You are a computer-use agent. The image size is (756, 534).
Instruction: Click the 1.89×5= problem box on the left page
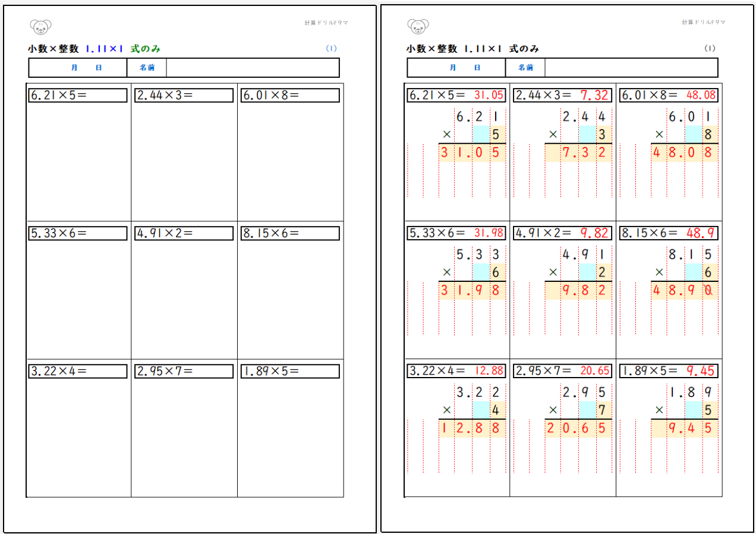pos(290,371)
